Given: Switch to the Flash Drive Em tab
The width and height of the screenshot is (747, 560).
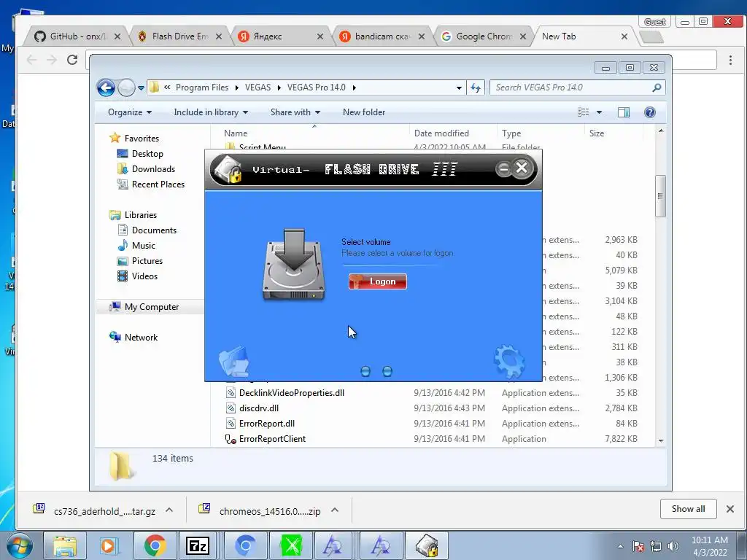Looking at the screenshot, I should tap(179, 36).
